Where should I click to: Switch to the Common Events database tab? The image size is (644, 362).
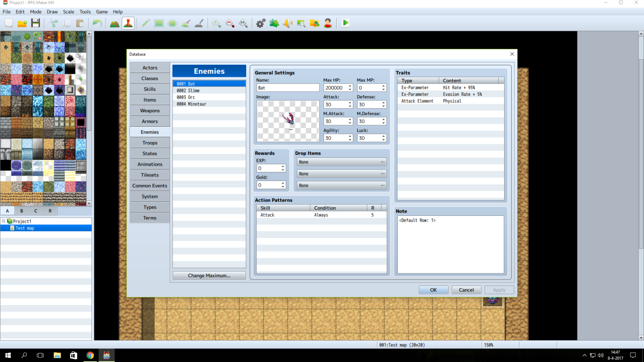(150, 186)
